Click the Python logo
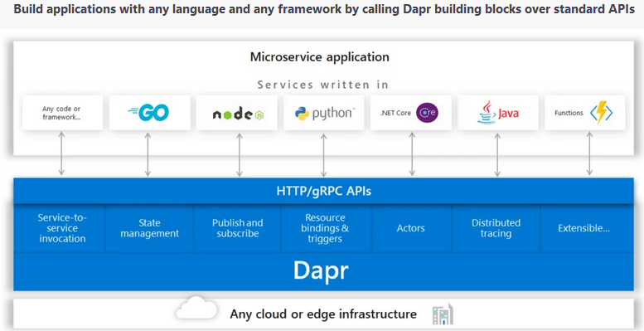This screenshot has width=644, height=331. [324, 113]
